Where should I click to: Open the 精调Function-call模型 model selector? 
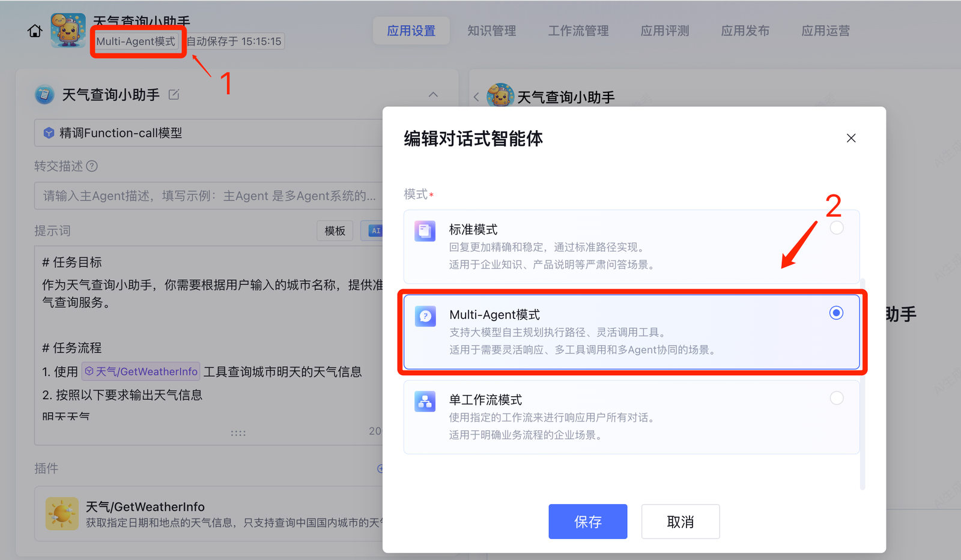207,133
